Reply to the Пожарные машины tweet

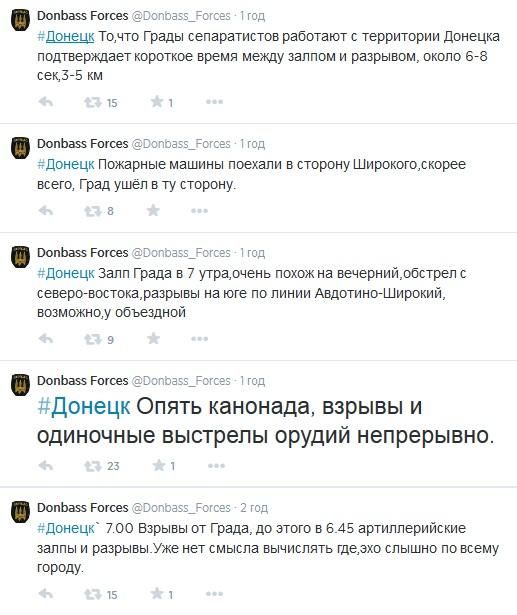click(46, 211)
